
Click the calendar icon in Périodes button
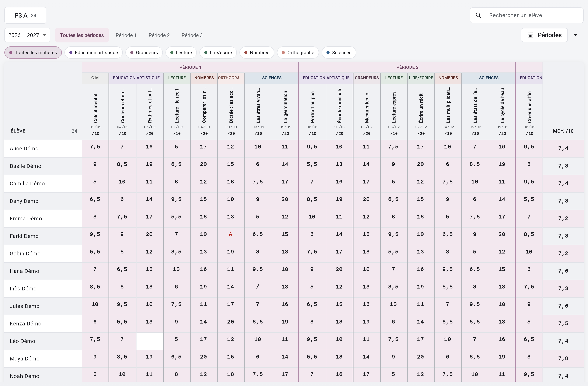tap(530, 35)
